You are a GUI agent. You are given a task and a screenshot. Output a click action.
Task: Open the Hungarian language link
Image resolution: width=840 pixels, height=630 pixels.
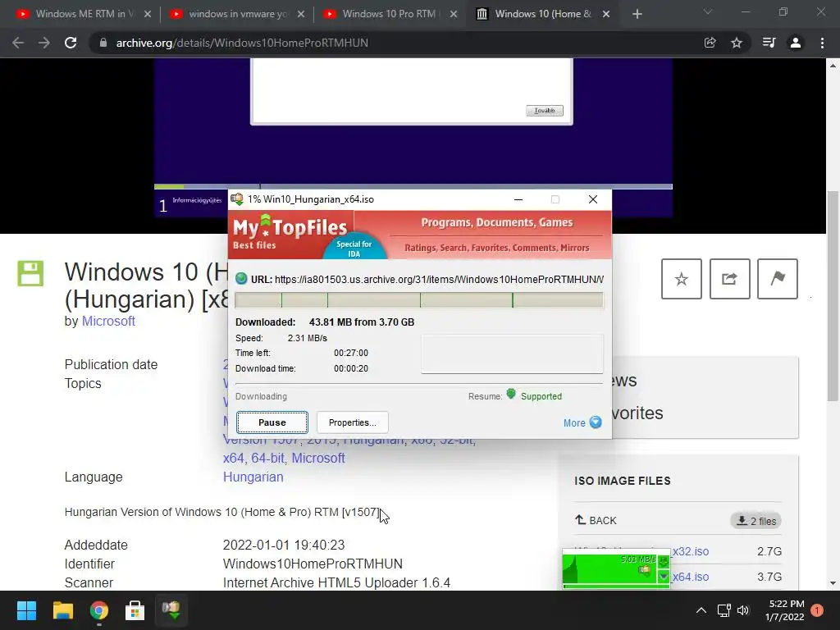[x=253, y=477]
